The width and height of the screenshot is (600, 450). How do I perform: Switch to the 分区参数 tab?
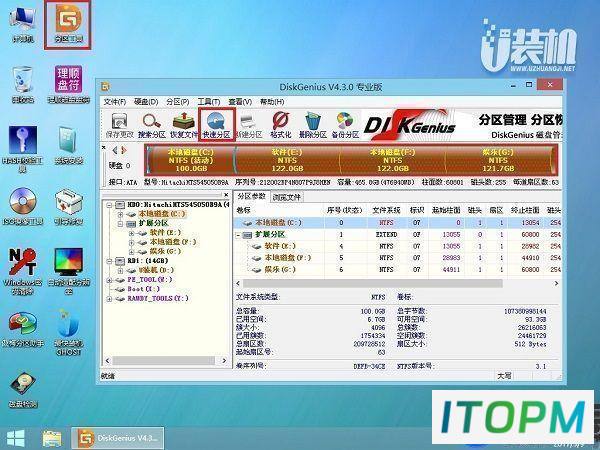(x=251, y=196)
